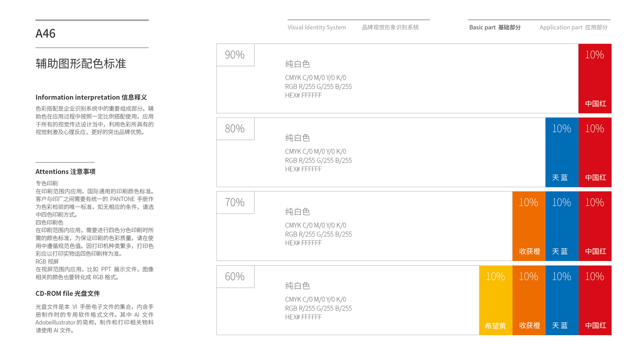
Task: Click the title 辅助图形配色标准
Action: (81, 64)
